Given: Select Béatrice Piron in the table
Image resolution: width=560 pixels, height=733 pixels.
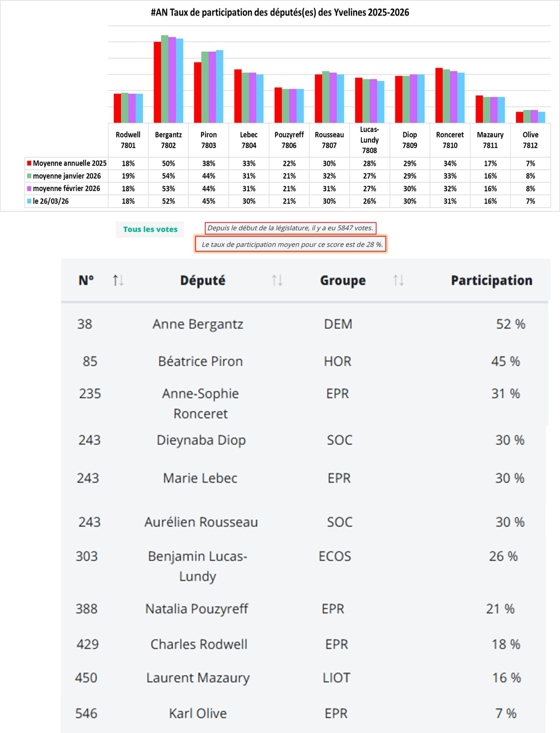Looking at the screenshot, I should [x=200, y=361].
